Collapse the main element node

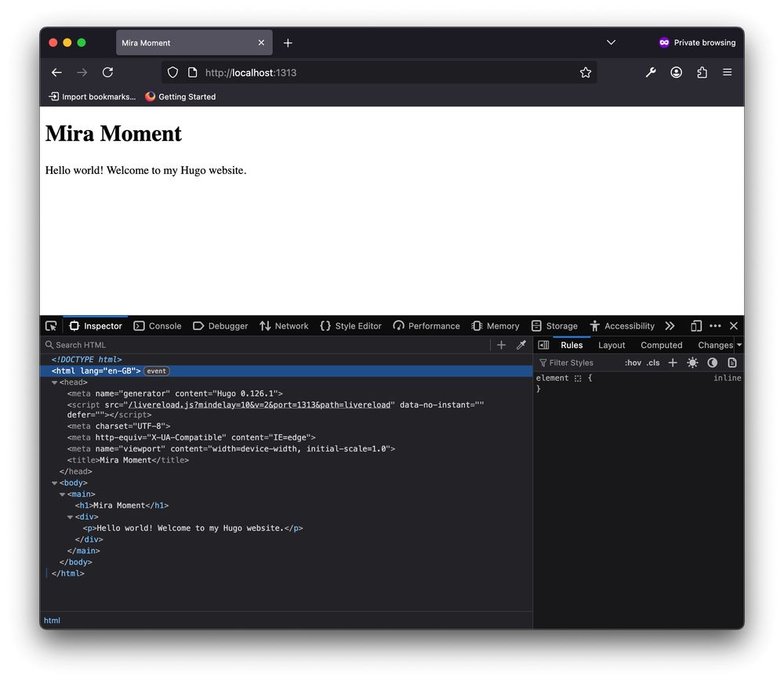(x=62, y=495)
